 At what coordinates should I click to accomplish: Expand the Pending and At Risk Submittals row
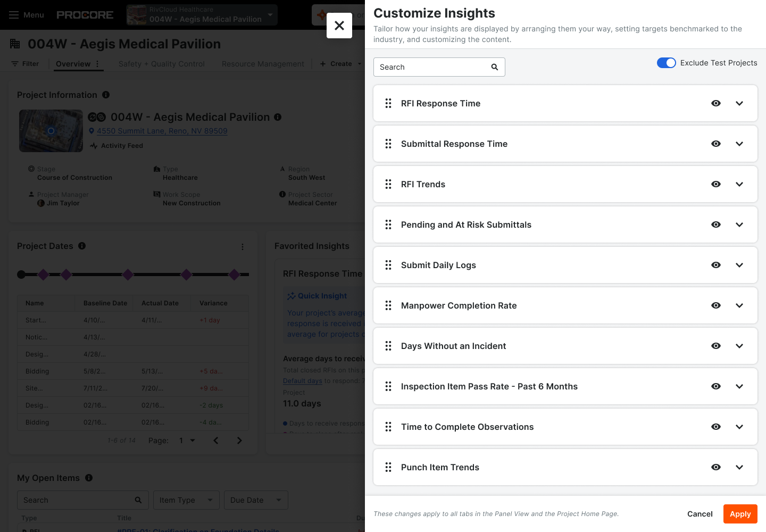739,225
